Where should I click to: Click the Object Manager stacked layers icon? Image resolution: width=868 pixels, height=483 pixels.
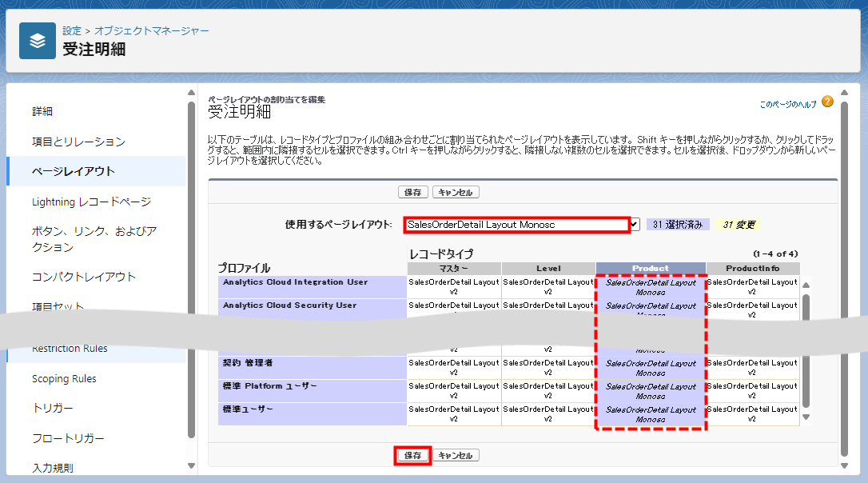pos(37,41)
